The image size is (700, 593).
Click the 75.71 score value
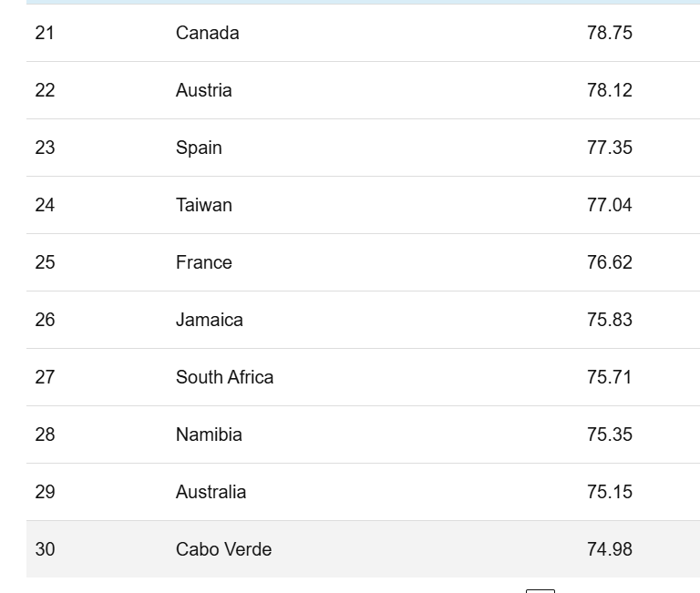point(610,377)
